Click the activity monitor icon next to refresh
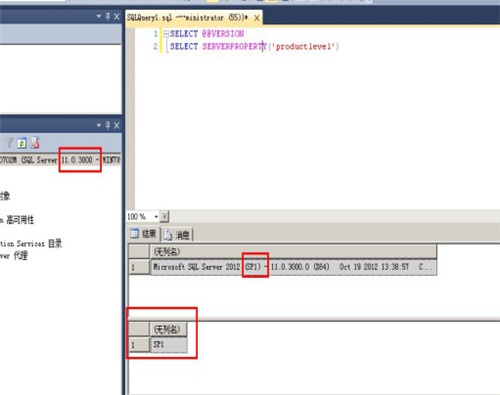This screenshot has width=500, height=395. (x=35, y=143)
